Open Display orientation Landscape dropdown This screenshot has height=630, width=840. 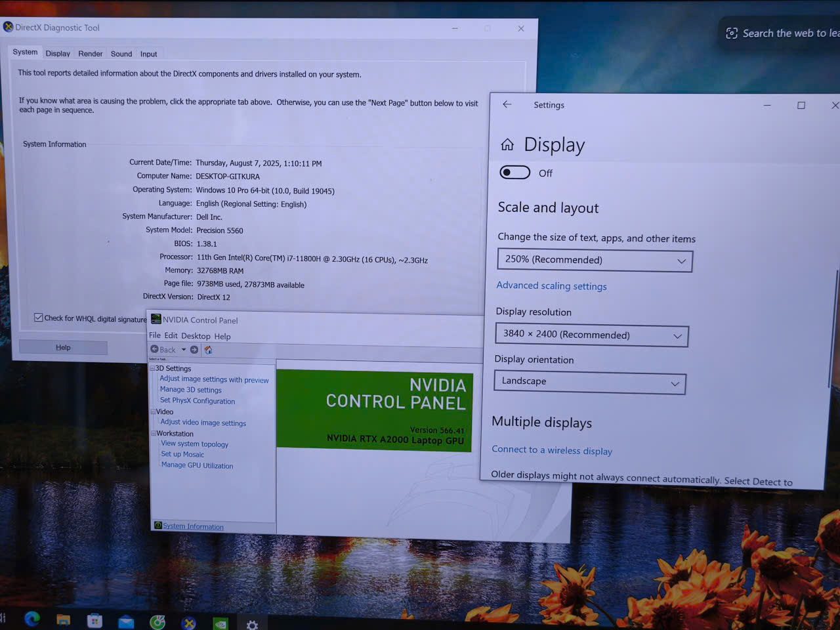pos(590,382)
